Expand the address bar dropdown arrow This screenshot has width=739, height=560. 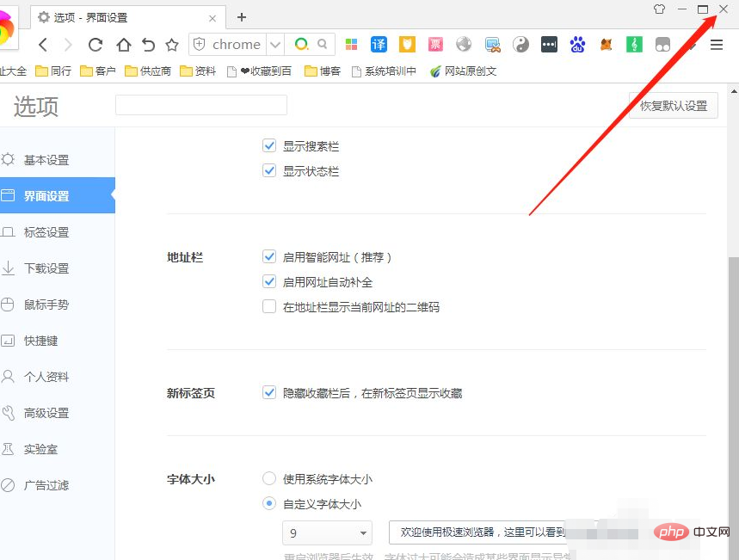[275, 45]
